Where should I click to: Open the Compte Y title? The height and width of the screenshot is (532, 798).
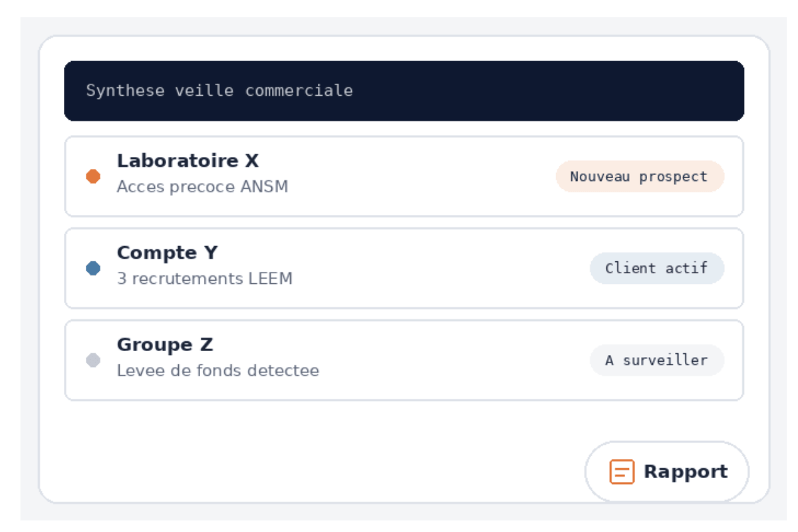coord(168,253)
